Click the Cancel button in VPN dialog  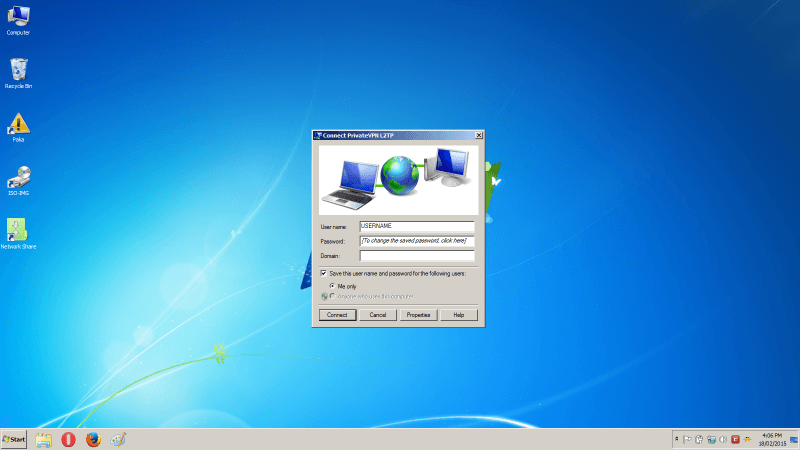pos(377,315)
